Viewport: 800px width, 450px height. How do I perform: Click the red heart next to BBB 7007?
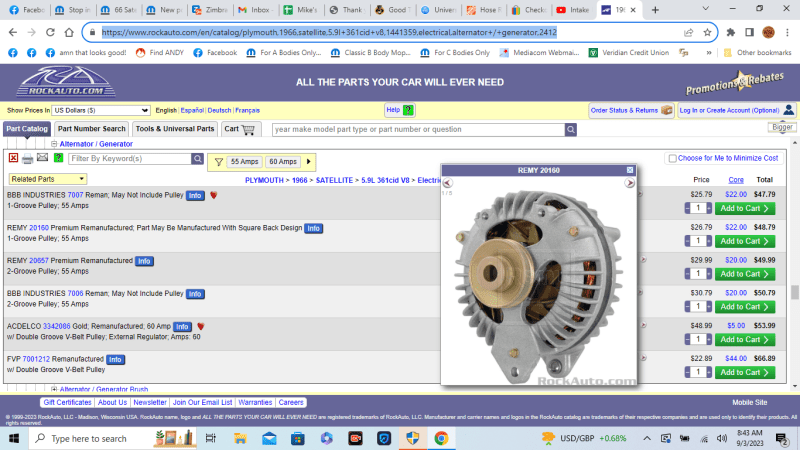[x=214, y=195]
